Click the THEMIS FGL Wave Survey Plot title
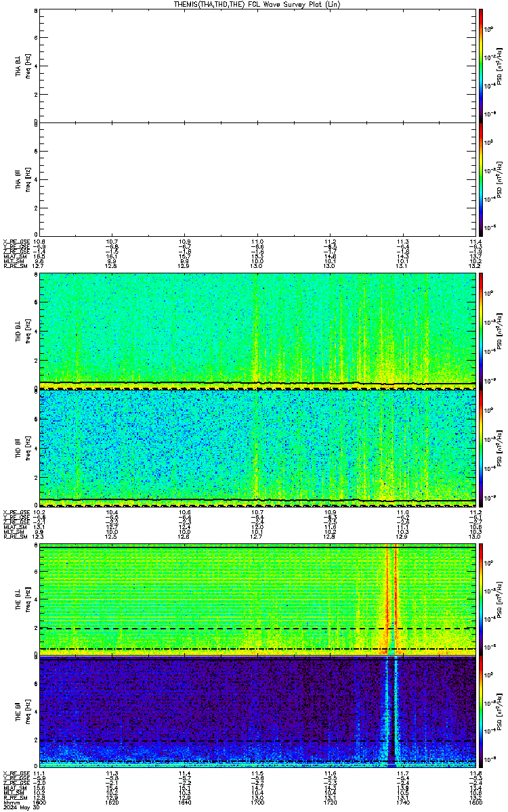508x812 pixels. (257, 4)
